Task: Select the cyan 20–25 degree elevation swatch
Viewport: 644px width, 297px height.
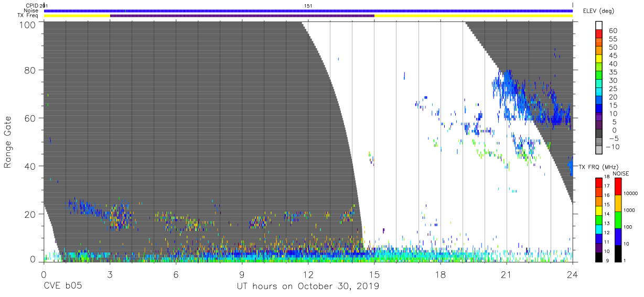Action: coord(599,93)
